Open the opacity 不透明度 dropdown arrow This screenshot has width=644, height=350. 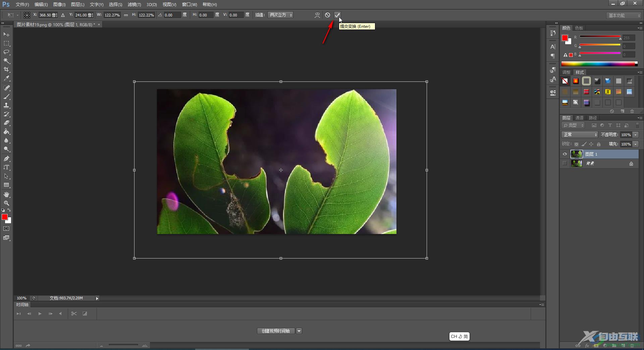point(636,134)
